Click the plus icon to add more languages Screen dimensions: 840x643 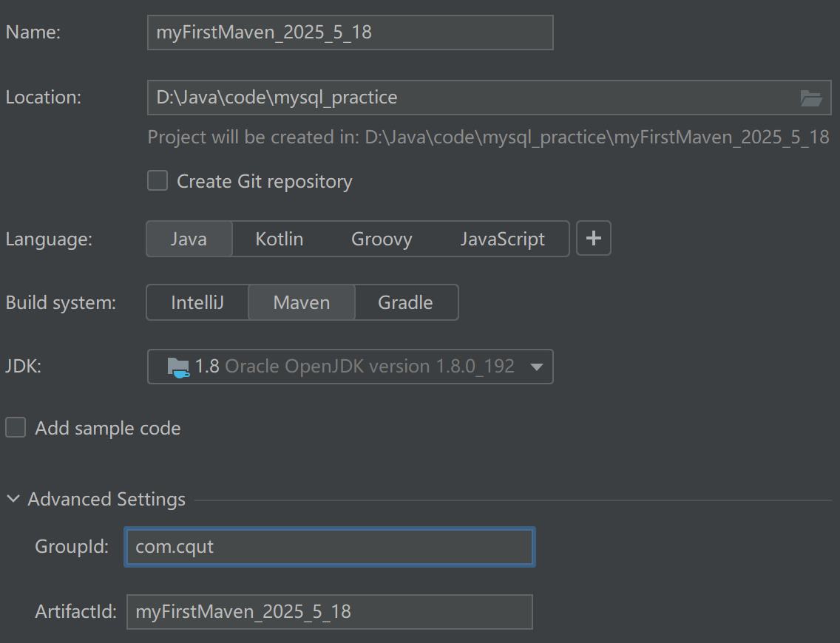[x=594, y=238]
